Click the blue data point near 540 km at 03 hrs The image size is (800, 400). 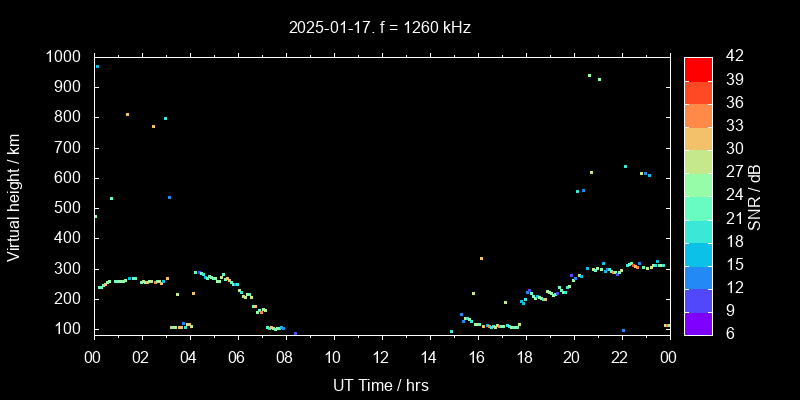click(x=169, y=197)
